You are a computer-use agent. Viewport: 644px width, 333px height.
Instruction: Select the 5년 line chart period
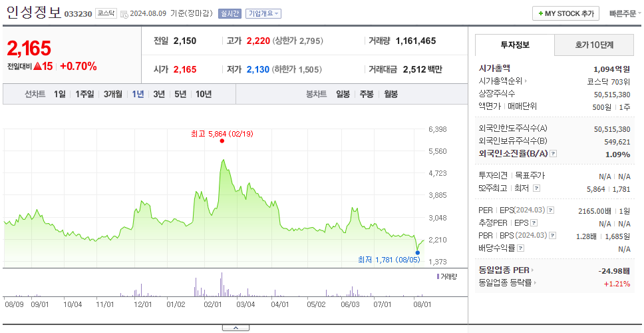180,94
